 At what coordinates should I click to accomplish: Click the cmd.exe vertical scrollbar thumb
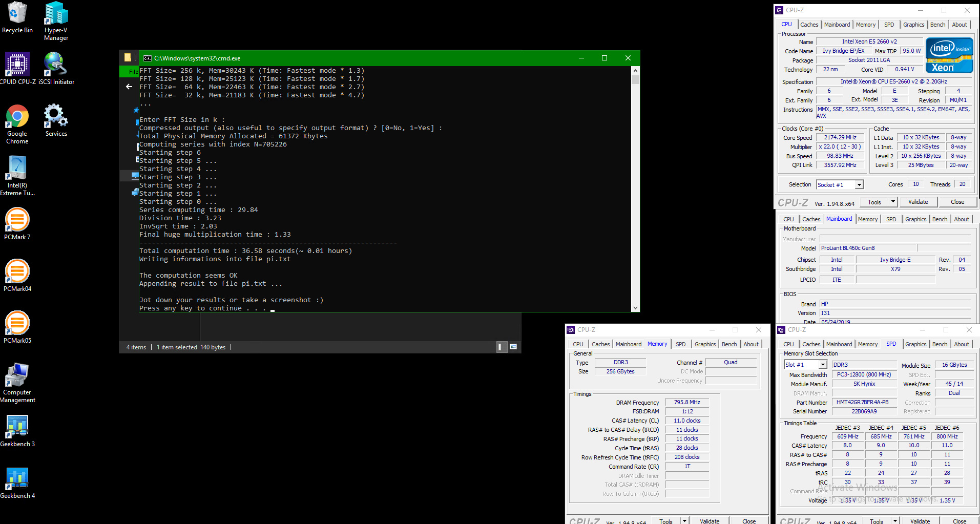pyautogui.click(x=635, y=80)
